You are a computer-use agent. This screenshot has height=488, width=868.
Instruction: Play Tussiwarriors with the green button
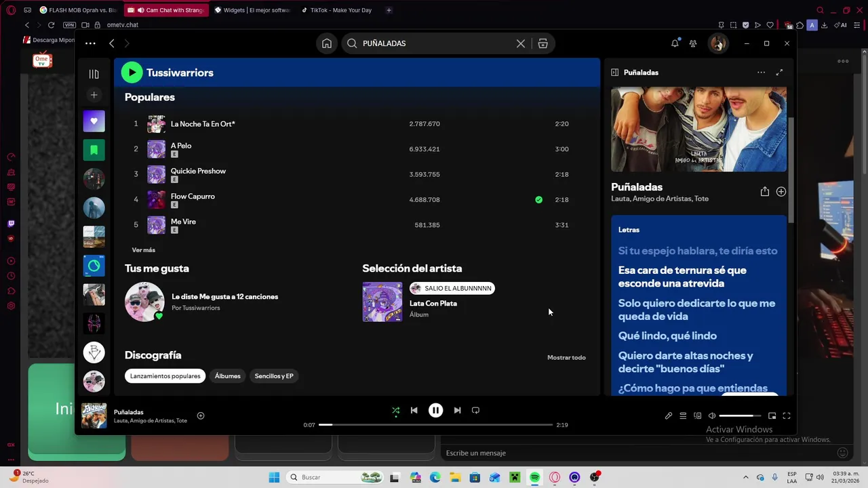[x=132, y=73]
